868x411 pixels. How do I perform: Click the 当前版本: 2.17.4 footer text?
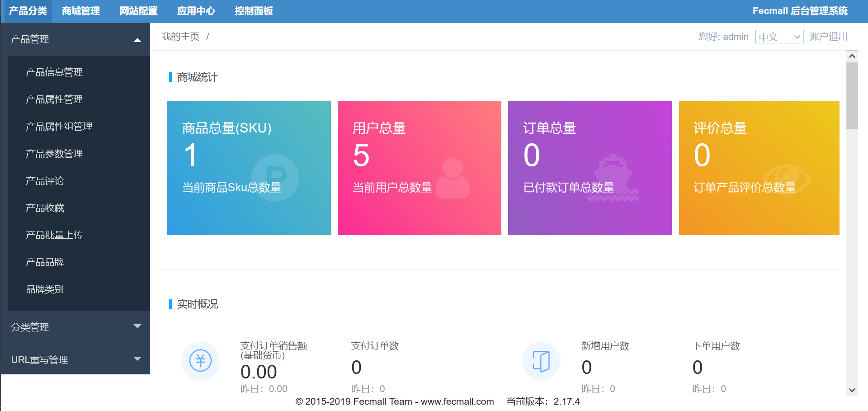(x=543, y=402)
